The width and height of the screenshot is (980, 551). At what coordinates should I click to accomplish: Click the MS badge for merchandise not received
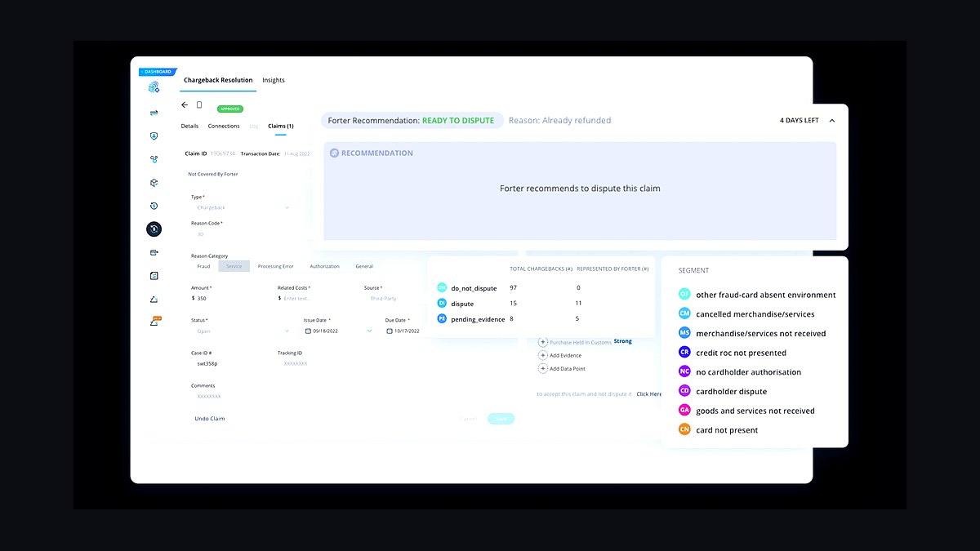pos(684,333)
